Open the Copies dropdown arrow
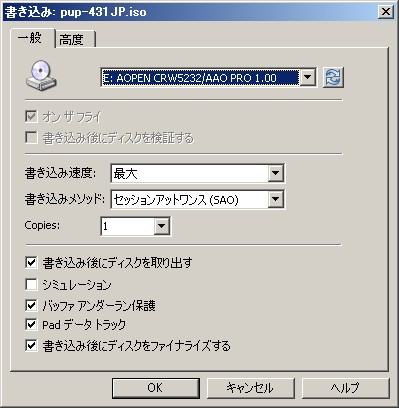The width and height of the screenshot is (399, 408). pos(162,226)
